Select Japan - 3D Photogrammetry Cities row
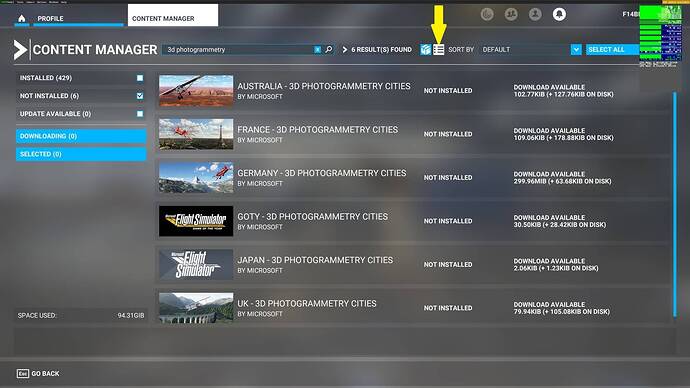Viewport: 690px width, 388px height. (413, 264)
